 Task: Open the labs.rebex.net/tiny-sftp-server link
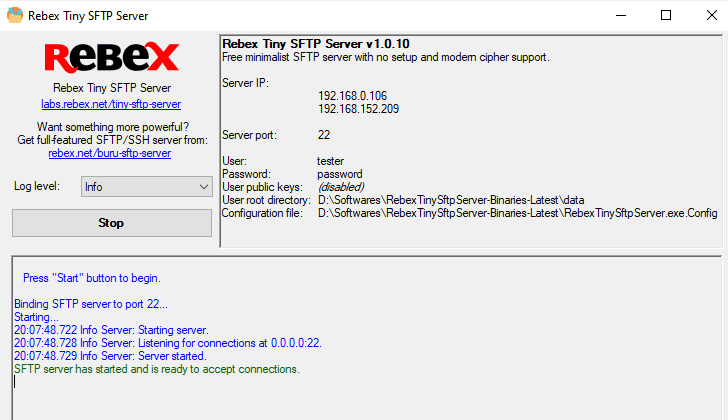(x=111, y=104)
